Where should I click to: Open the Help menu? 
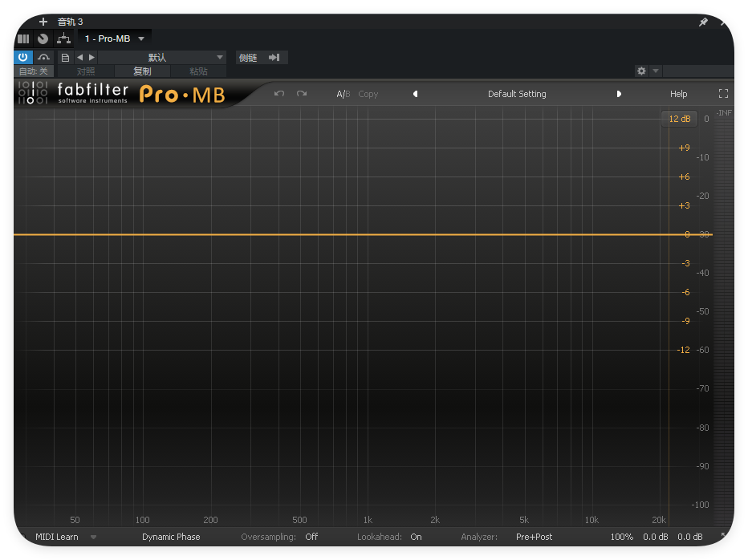click(x=678, y=94)
